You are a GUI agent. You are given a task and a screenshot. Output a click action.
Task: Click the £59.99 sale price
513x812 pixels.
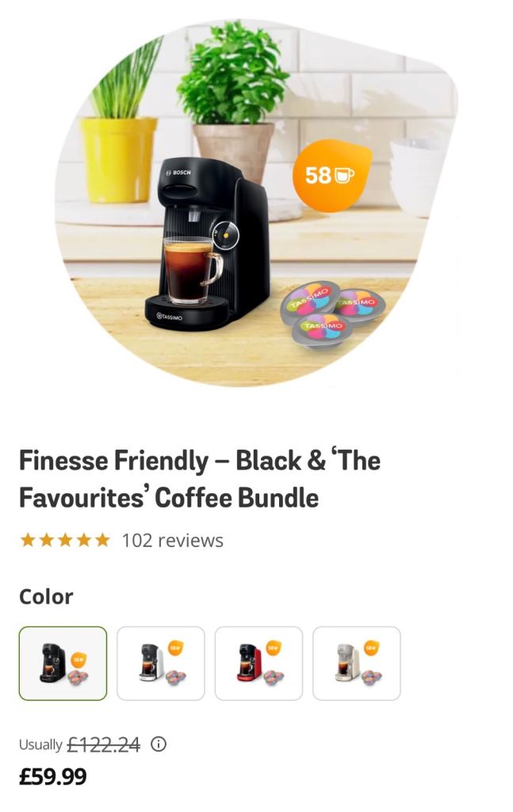(x=53, y=776)
